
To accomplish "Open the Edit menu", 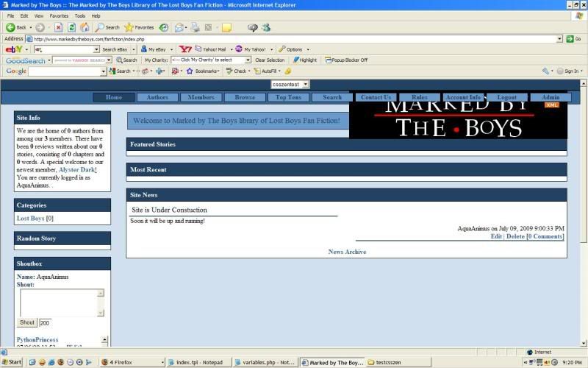I will [24, 15].
